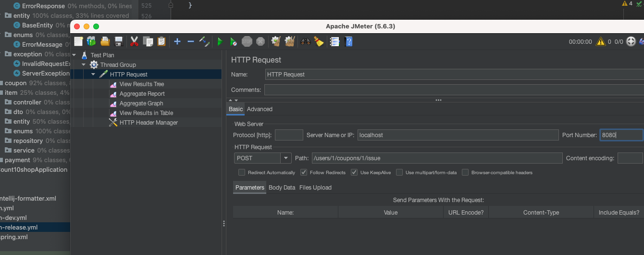This screenshot has width=644, height=255.
Task: Click the Value column header in parameters table
Action: pyautogui.click(x=391, y=212)
